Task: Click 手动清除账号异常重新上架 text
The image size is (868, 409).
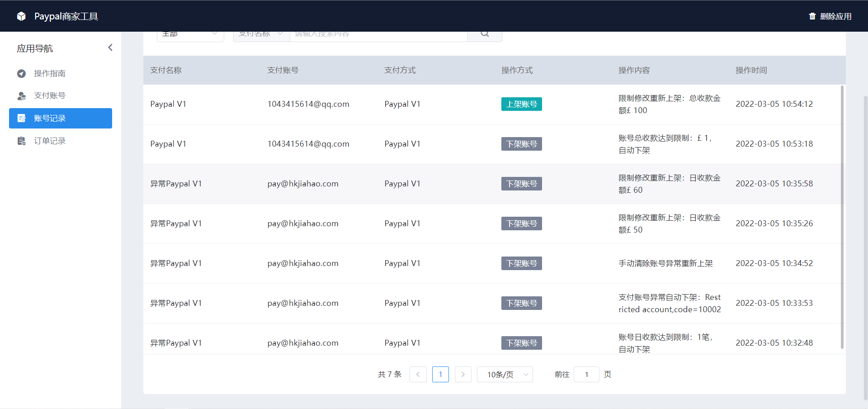Action: (x=665, y=263)
